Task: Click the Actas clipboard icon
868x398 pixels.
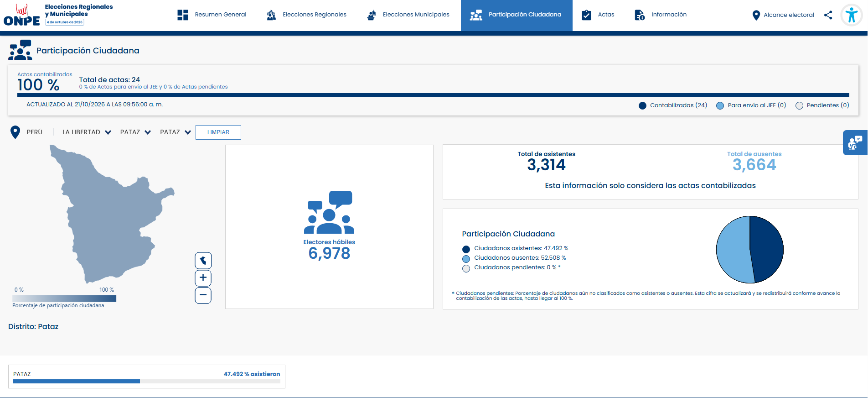Action: 587,15
